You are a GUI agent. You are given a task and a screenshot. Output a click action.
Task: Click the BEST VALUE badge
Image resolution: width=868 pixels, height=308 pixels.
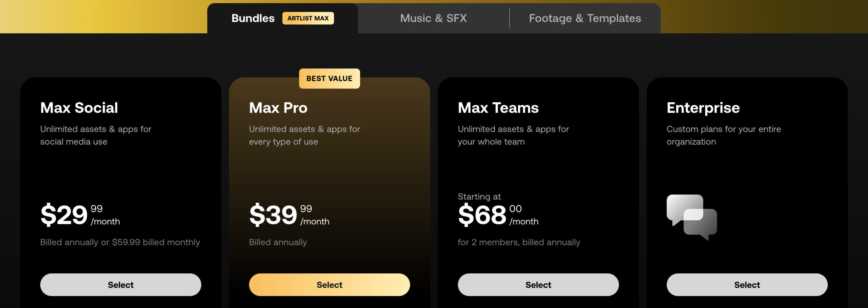(329, 79)
